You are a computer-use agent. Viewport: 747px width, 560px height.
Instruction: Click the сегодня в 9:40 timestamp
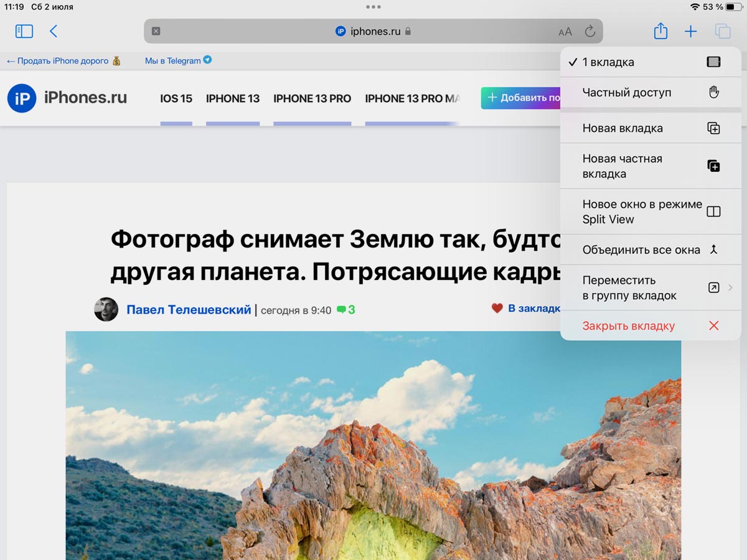(296, 310)
